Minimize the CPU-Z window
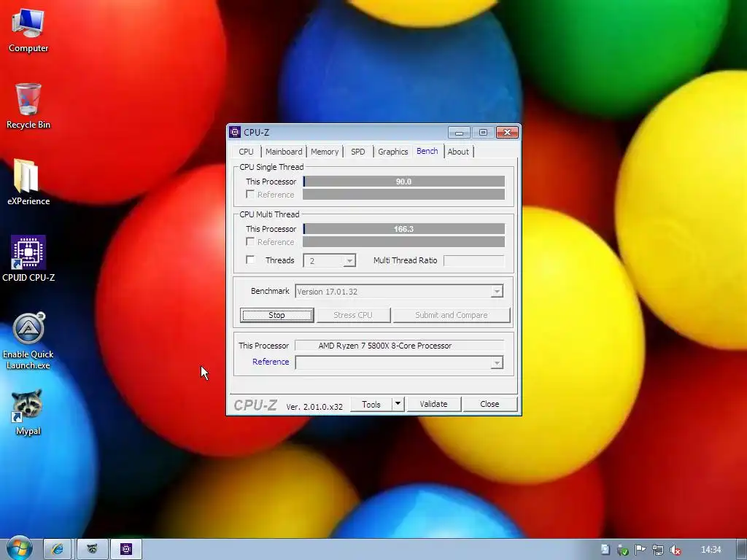This screenshot has width=747, height=560. [460, 133]
